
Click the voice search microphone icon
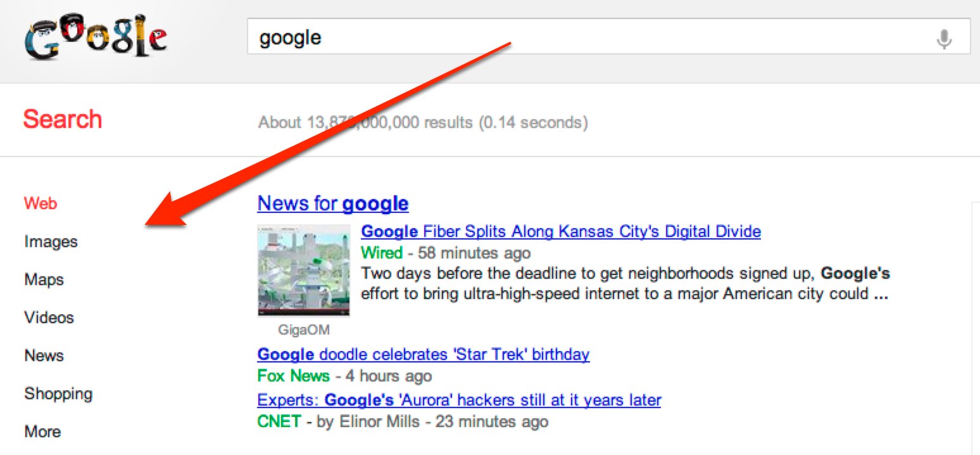[x=943, y=37]
